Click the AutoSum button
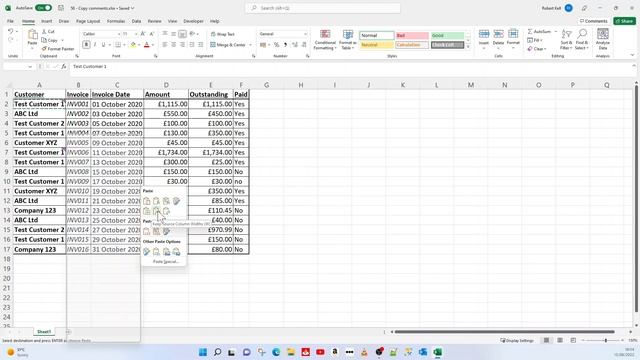The height and width of the screenshot is (360, 640). tap(540, 31)
